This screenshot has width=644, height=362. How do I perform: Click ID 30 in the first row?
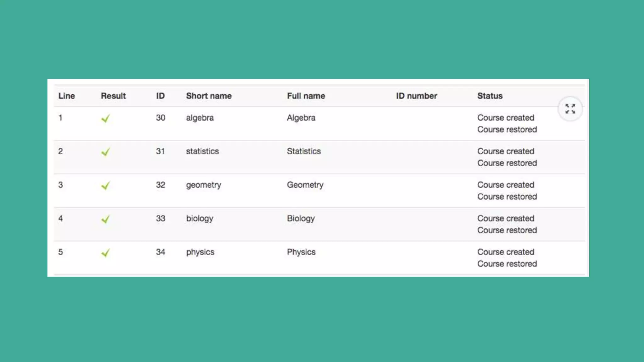160,118
